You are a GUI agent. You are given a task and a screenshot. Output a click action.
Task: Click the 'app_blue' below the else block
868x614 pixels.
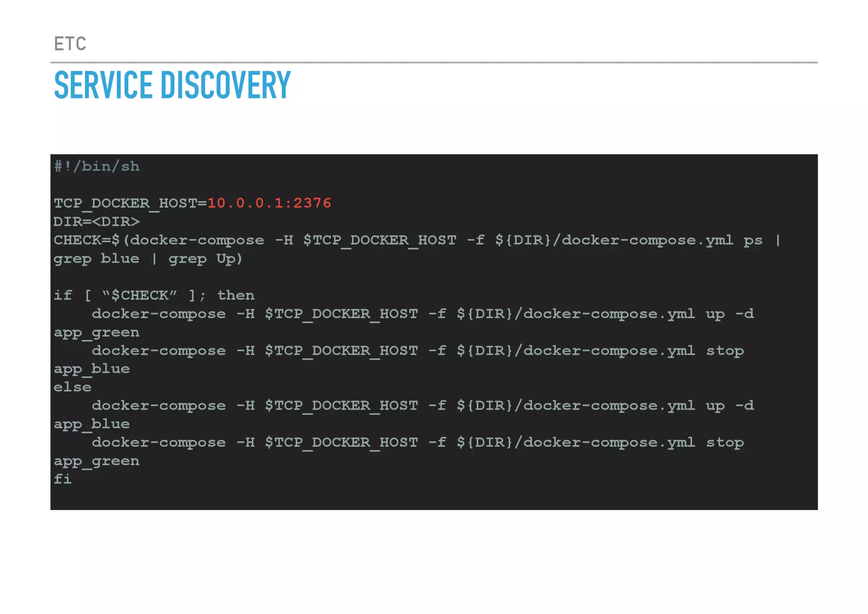pos(92,424)
